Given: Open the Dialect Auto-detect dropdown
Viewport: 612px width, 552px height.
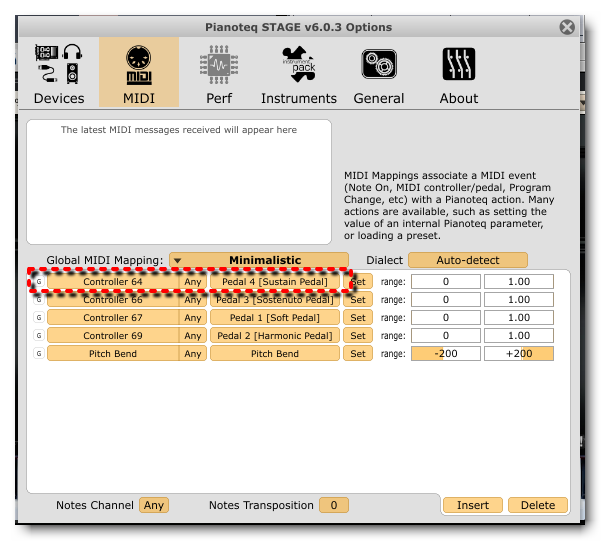Looking at the screenshot, I should (468, 260).
